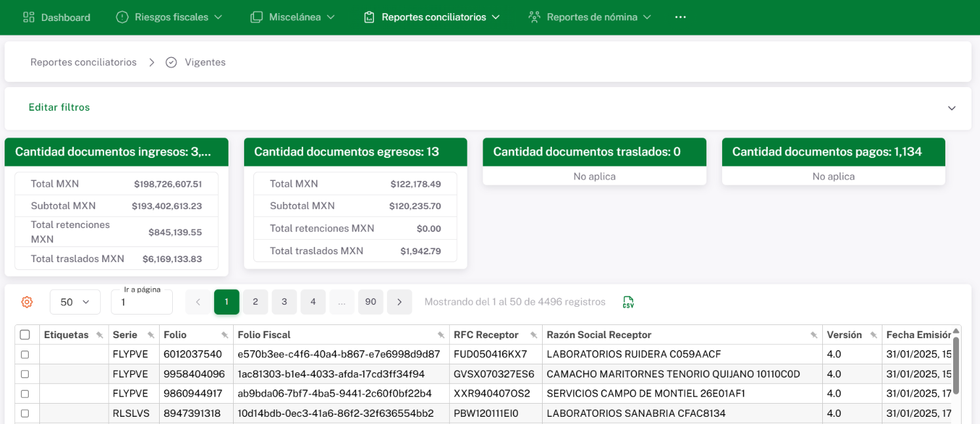Click the pin icon in Razón Social Receptor column

[x=814, y=335]
